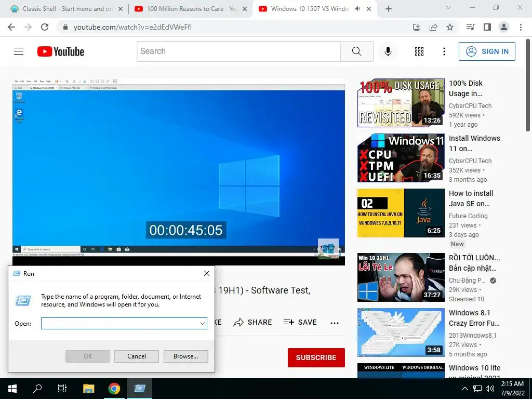Click the YouTube video player
The width and height of the screenshot is (532, 399).
[179, 172]
